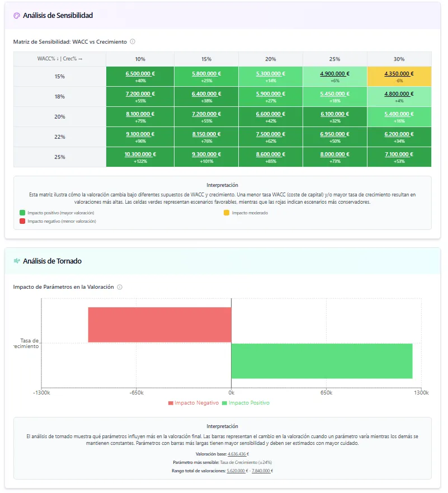The width and height of the screenshot is (448, 493).
Task: Click the tornado icon beside Análisis de Tornado
Action: tap(17, 261)
